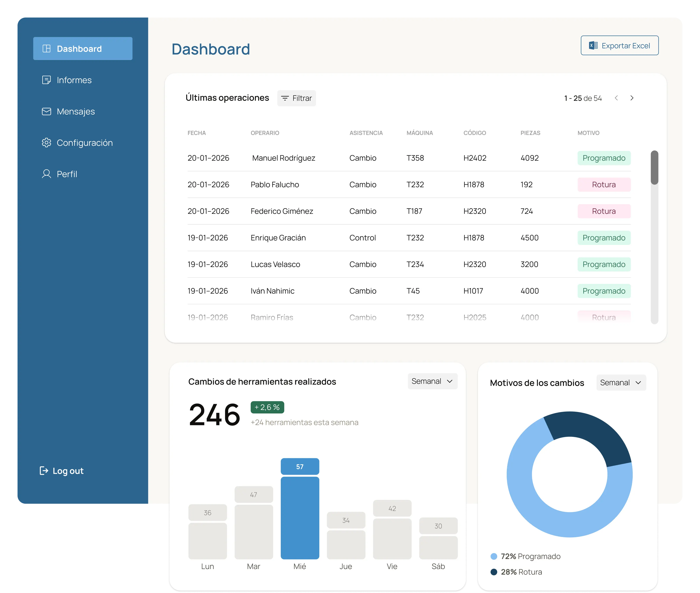
Task: Click the Informes document icon
Action: pos(46,80)
